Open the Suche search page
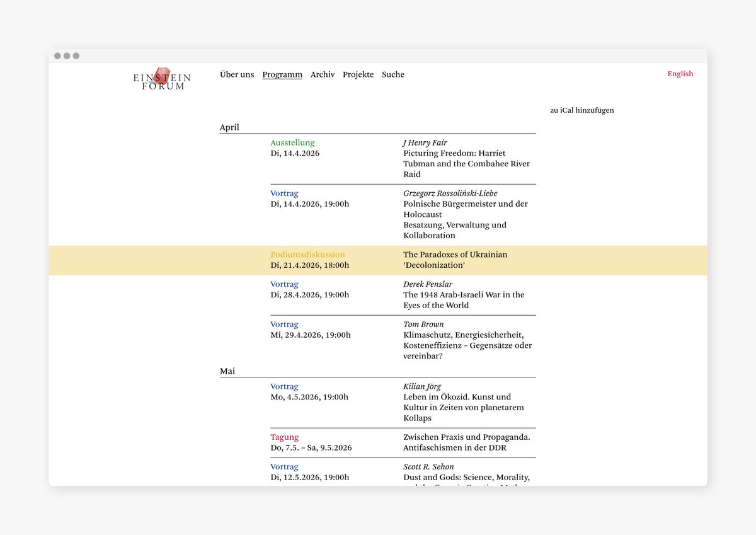 (393, 74)
